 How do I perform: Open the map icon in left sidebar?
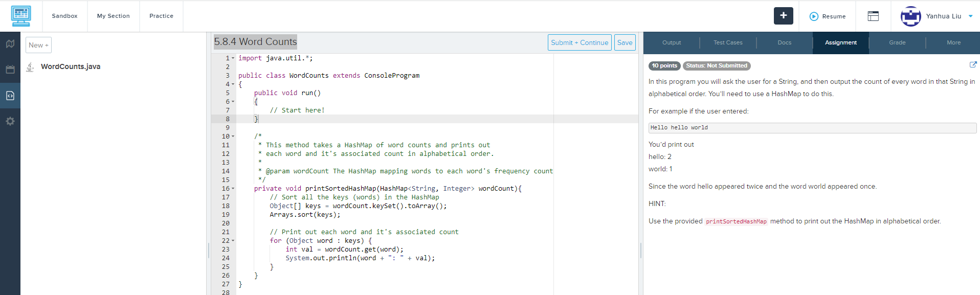pos(10,44)
